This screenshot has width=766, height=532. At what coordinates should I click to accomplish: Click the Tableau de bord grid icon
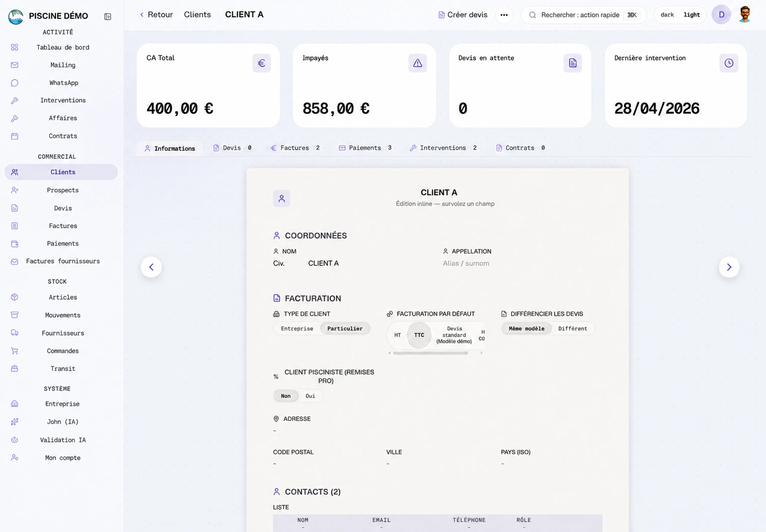[x=15, y=47]
